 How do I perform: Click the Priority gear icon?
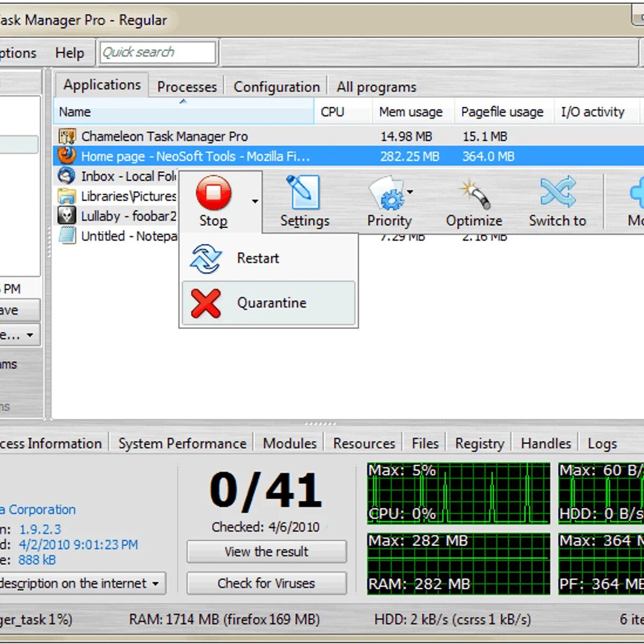coord(389,194)
